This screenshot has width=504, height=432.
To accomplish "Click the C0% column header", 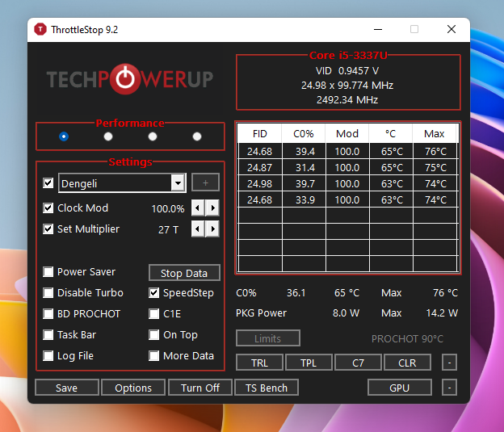I will click(x=304, y=134).
